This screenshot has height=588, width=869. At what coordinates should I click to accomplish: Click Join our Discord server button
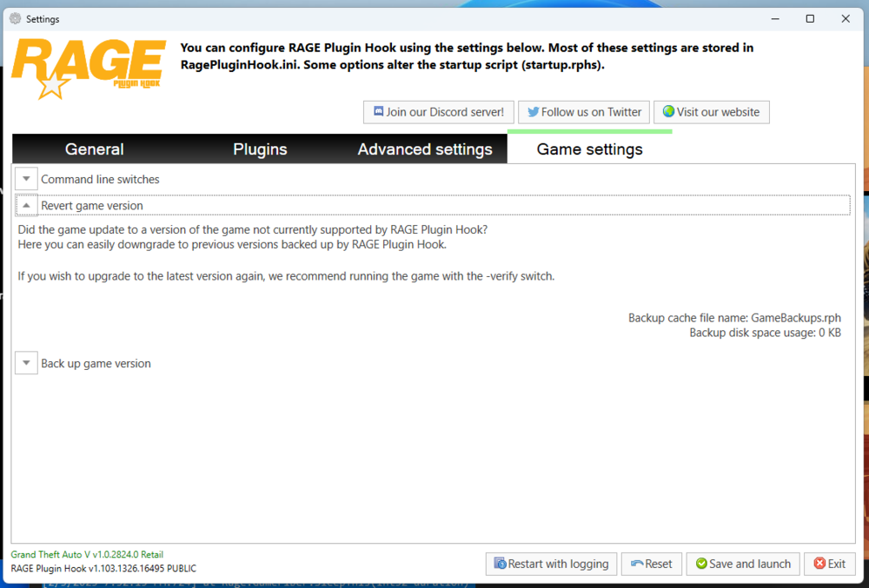tap(438, 112)
